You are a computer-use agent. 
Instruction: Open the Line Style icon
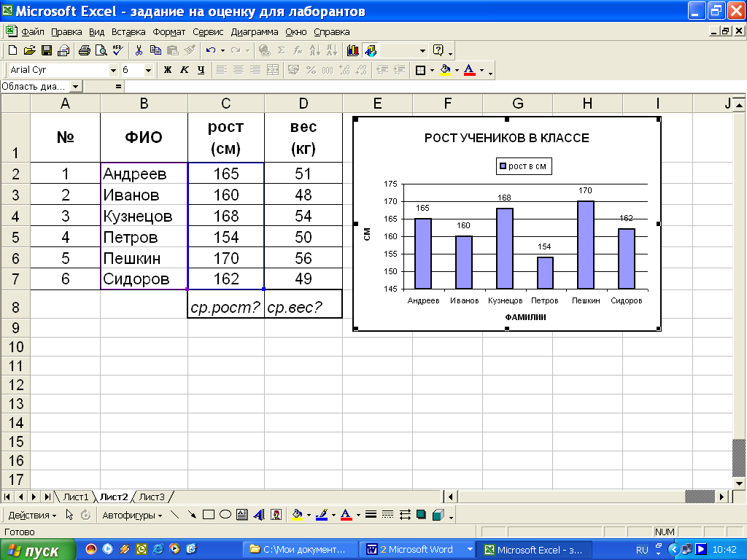(x=371, y=515)
